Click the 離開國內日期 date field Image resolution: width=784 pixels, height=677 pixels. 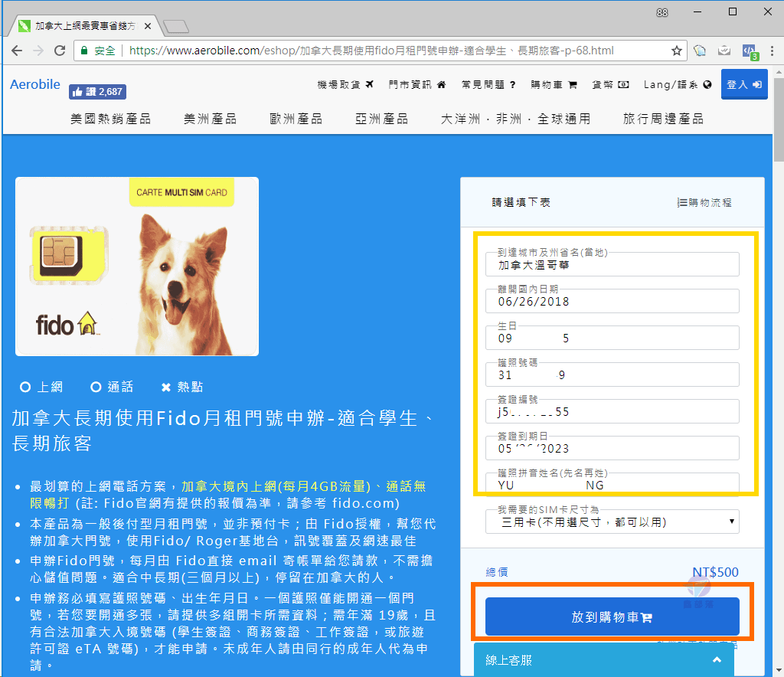click(612, 301)
